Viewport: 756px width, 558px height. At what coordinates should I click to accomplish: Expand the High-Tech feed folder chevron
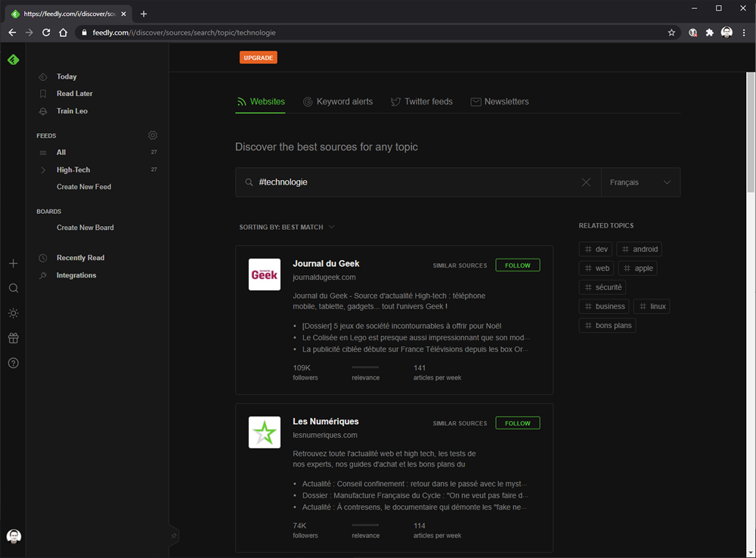point(43,170)
